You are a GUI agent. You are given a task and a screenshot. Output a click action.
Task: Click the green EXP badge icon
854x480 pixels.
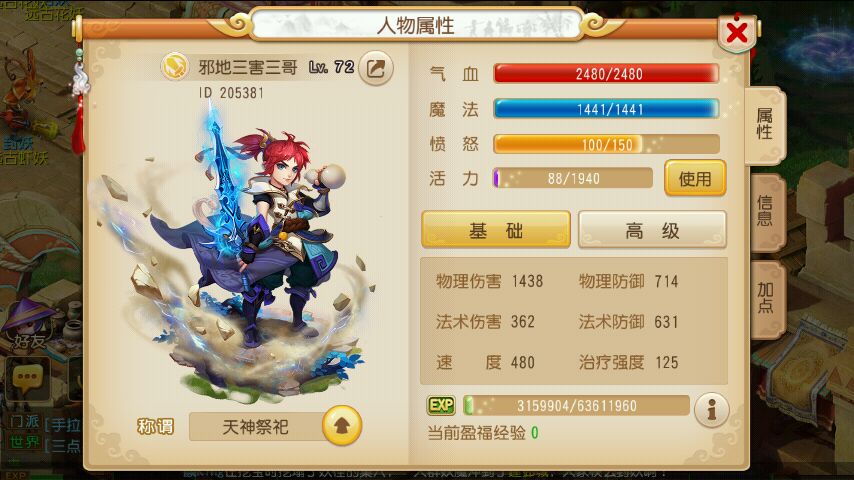[x=441, y=405]
